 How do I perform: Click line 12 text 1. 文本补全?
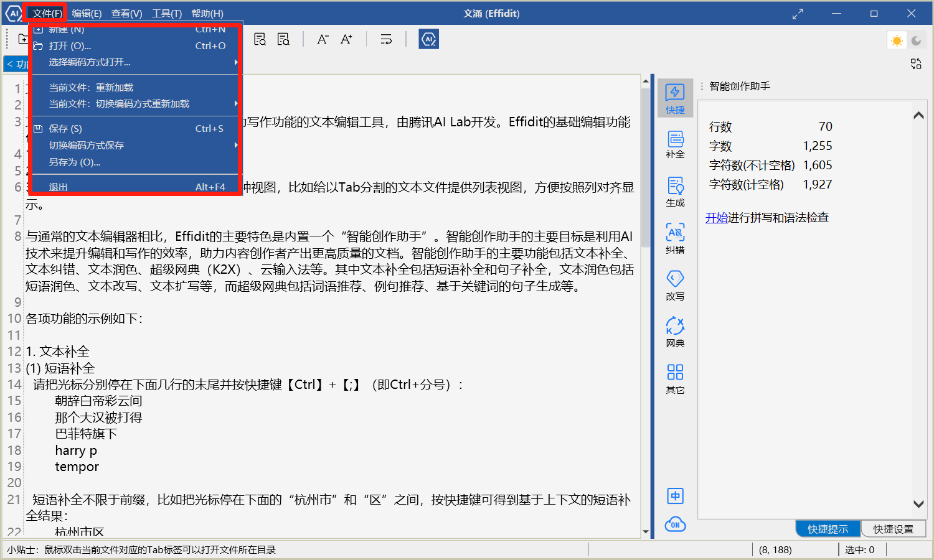pos(58,352)
